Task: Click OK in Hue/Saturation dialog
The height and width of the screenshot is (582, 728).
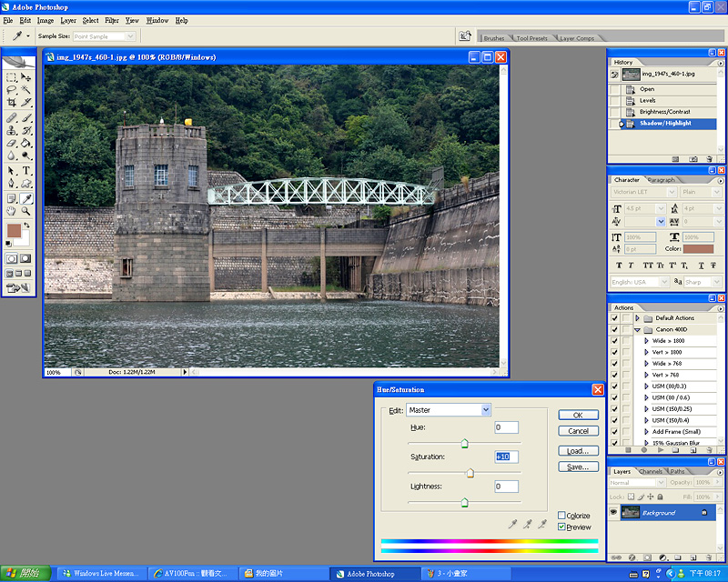Action: point(577,415)
